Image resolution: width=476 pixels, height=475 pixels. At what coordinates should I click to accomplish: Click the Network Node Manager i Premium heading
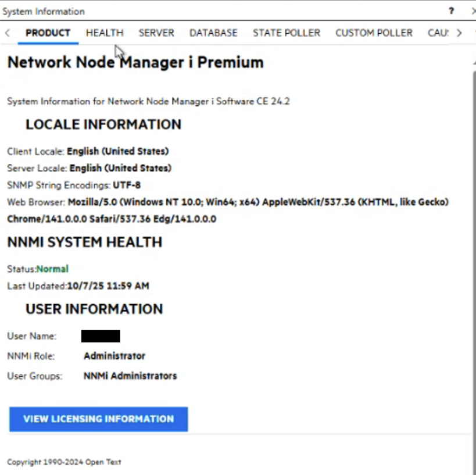[135, 62]
